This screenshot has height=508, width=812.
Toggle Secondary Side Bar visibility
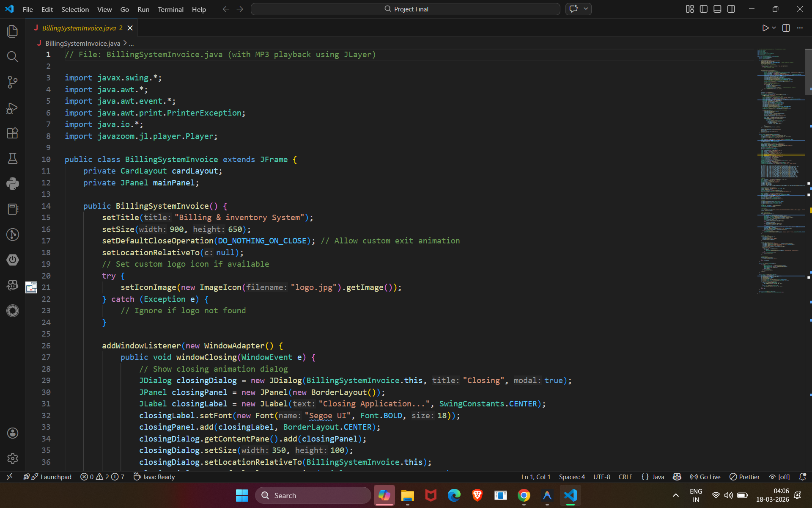coord(731,9)
